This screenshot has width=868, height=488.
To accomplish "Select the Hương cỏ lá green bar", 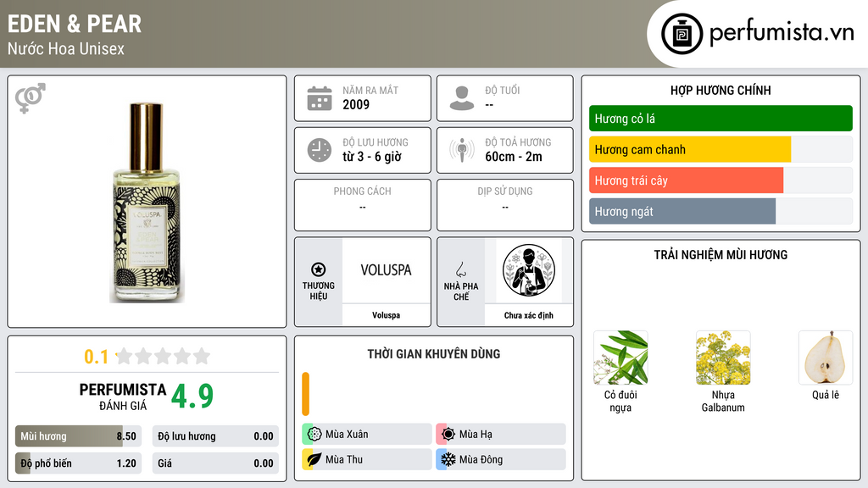I will [721, 119].
